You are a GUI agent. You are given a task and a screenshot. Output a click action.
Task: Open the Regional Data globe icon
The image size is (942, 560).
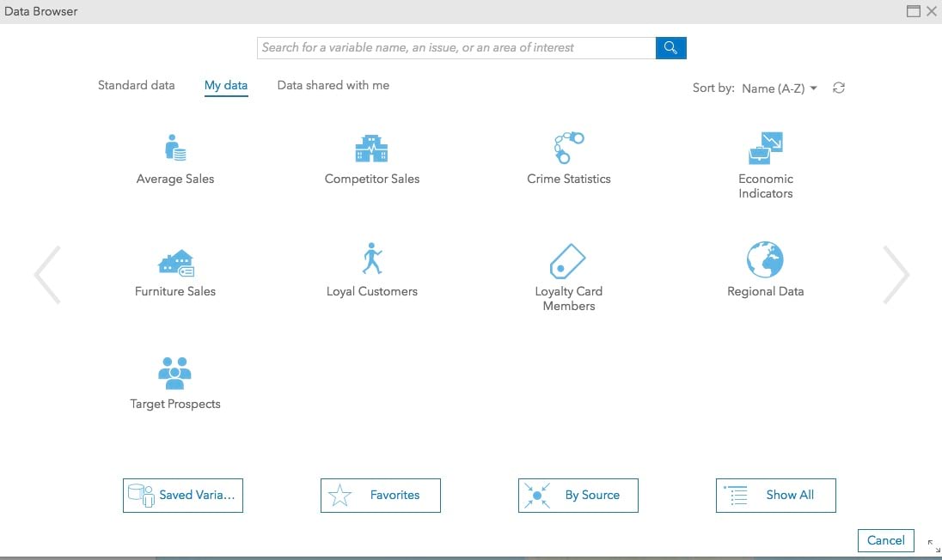pyautogui.click(x=765, y=259)
